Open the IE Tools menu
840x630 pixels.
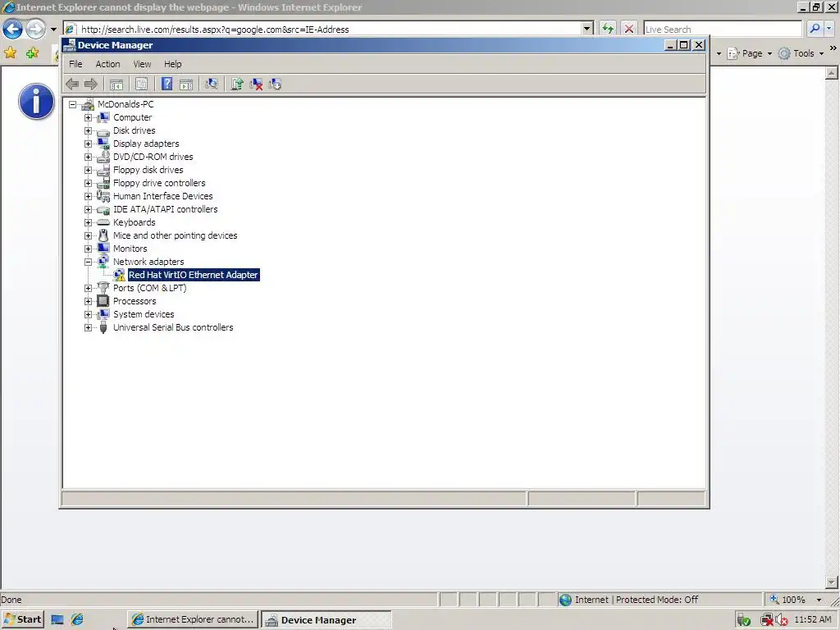[x=801, y=53]
